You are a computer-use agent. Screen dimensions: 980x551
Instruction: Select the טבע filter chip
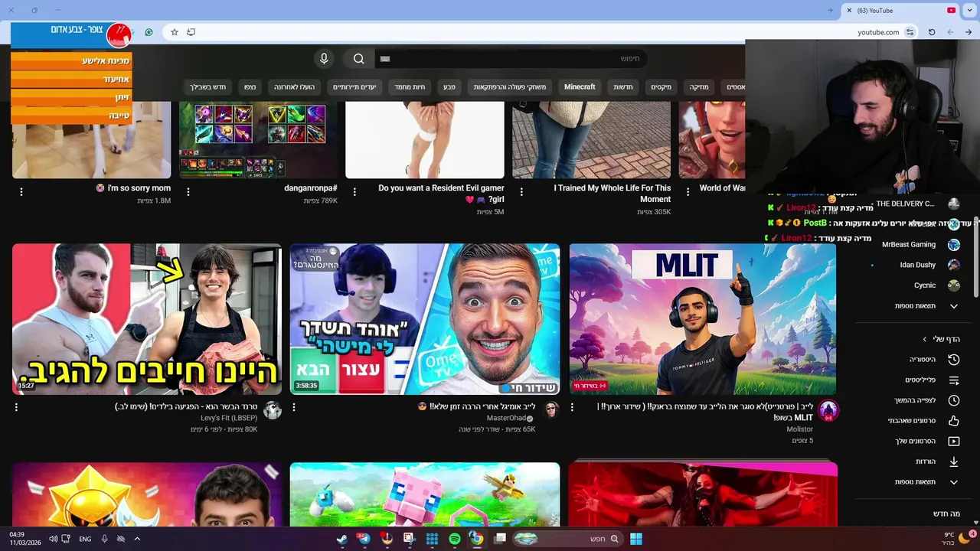pos(449,87)
